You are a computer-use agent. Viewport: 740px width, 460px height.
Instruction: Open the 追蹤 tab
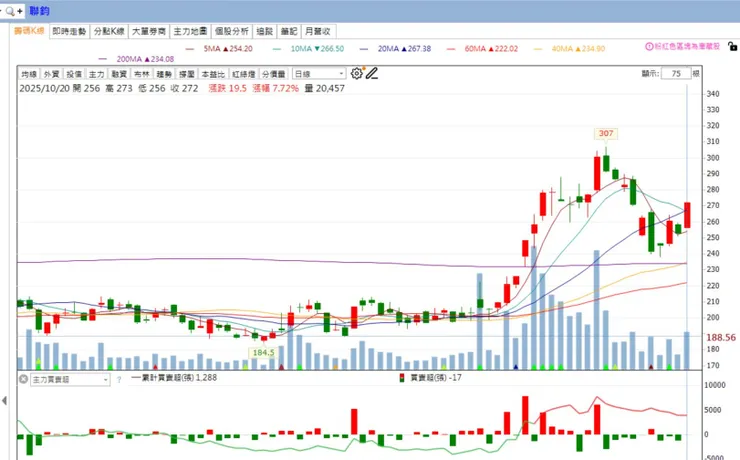(265, 31)
